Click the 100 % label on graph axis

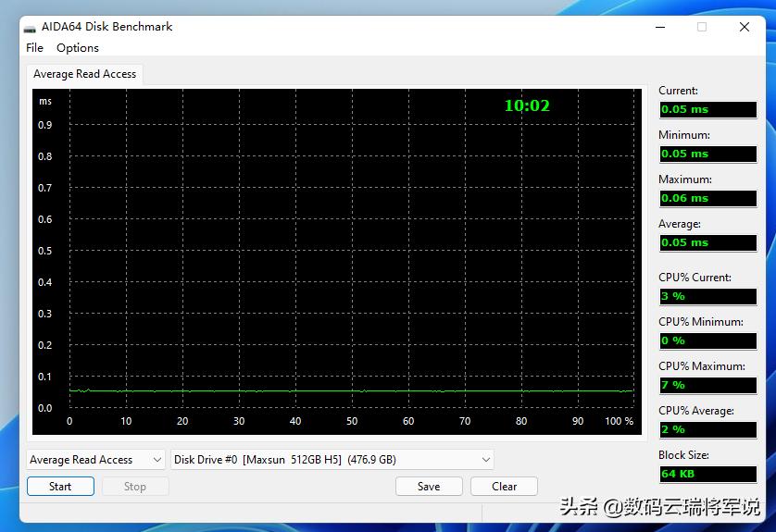pyautogui.click(x=620, y=421)
